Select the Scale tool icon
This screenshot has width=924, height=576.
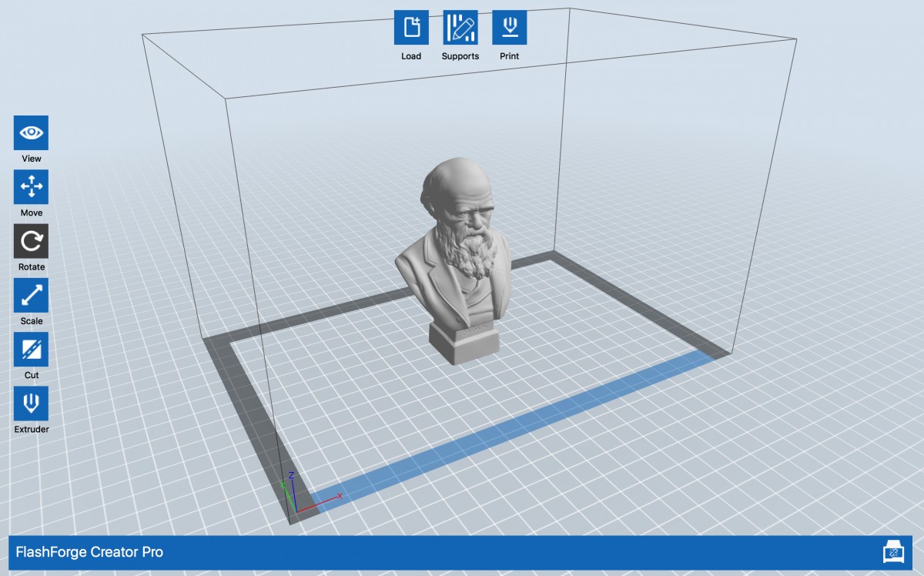(31, 295)
